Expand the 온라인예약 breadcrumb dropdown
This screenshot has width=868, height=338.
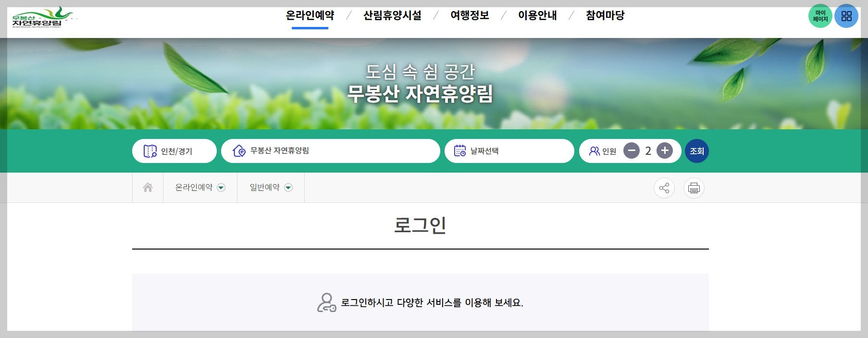click(x=200, y=188)
